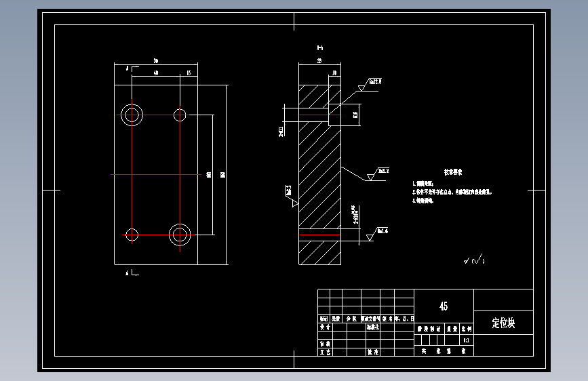The height and width of the screenshot is (381, 588).
Task: Pick the small hole at bottom-left of plate
Action: (x=132, y=235)
